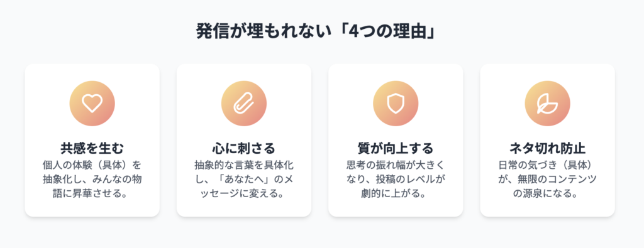Click the heading 発信が埋もれない「4つの理由」
The image size is (644, 248).
coord(316,32)
